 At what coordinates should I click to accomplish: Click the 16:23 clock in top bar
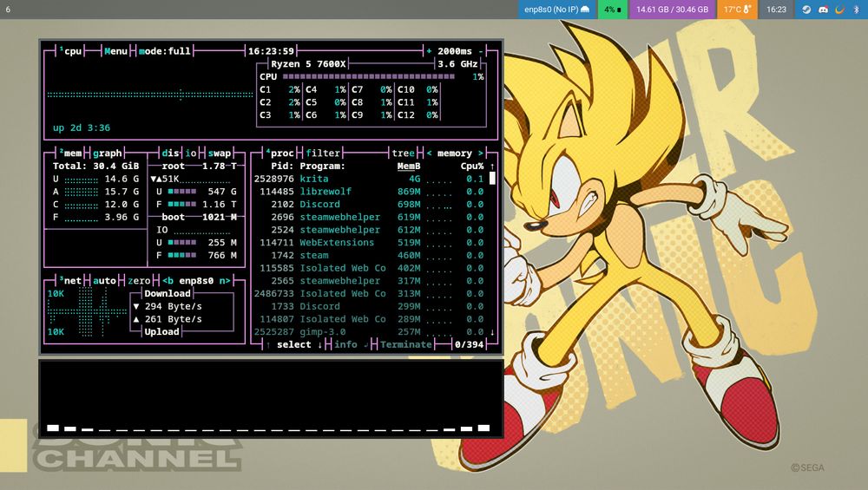776,10
